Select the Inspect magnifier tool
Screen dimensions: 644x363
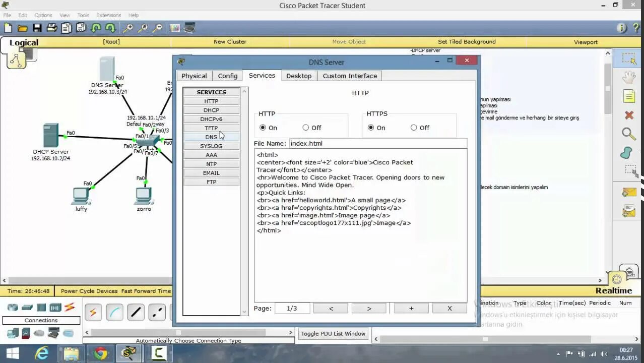coord(628,134)
